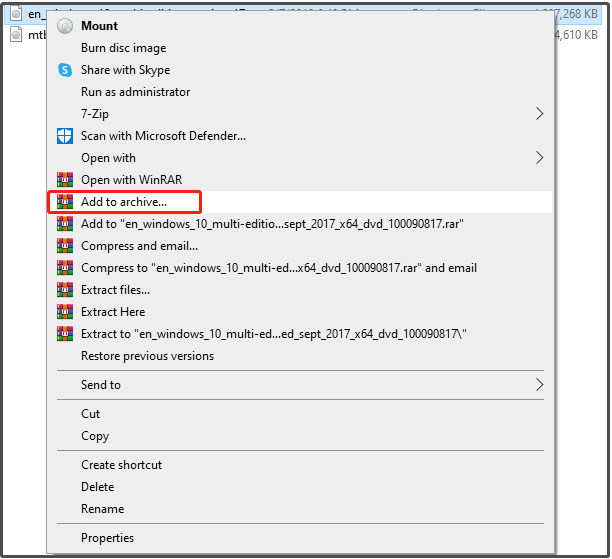Choose Delete from the context menu
The image size is (612, 559).
point(98,487)
